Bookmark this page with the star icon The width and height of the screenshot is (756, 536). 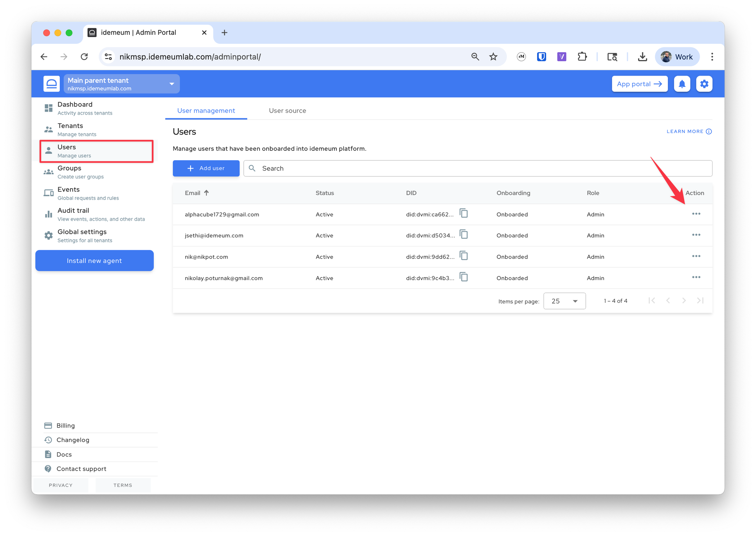click(493, 57)
